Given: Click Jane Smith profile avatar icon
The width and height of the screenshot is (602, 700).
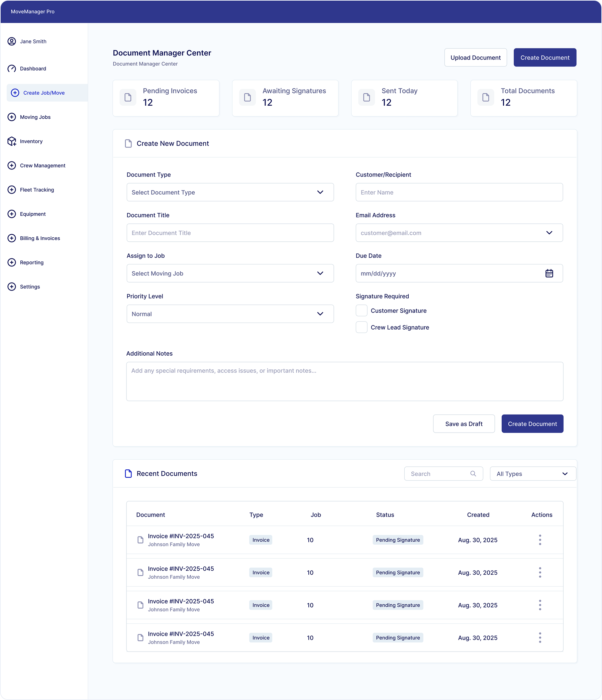Looking at the screenshot, I should point(12,41).
